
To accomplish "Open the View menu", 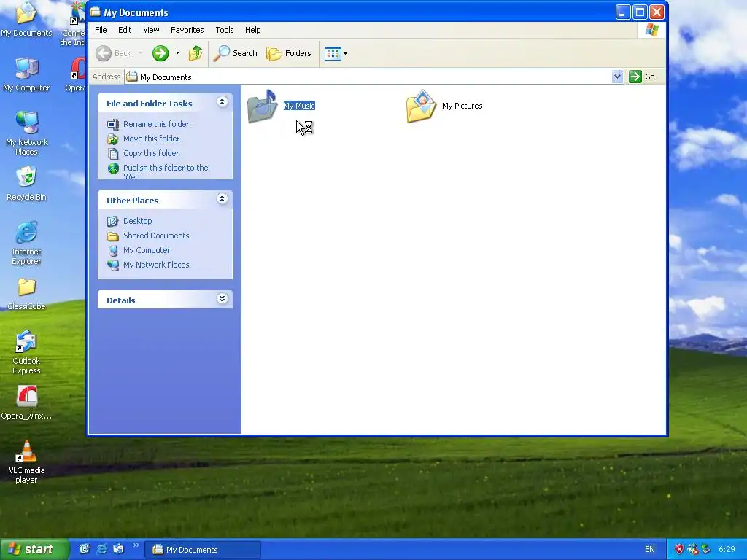I will (151, 30).
